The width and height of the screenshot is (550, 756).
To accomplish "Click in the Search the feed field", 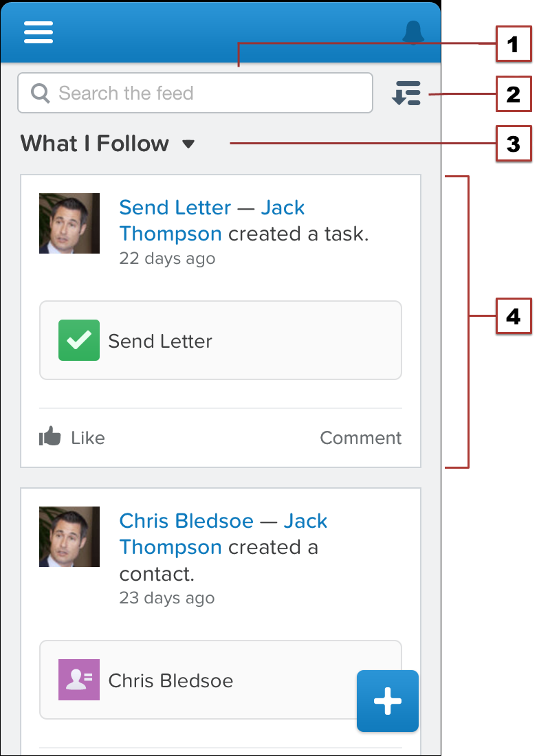I will [x=206, y=93].
